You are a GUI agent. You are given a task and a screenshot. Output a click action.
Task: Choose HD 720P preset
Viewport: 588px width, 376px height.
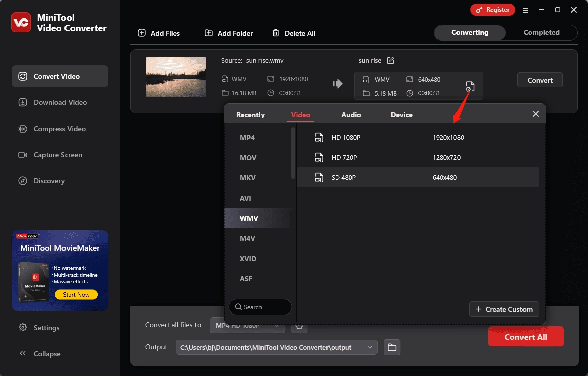click(418, 158)
